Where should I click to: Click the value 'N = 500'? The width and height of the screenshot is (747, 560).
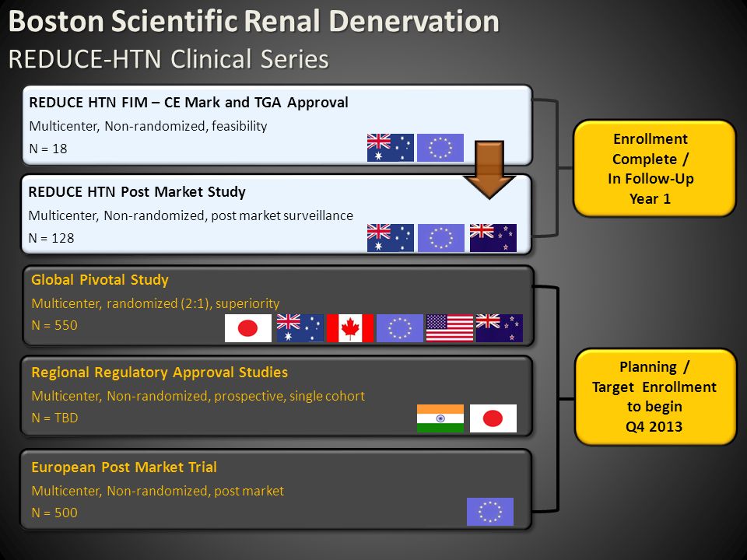pyautogui.click(x=54, y=513)
